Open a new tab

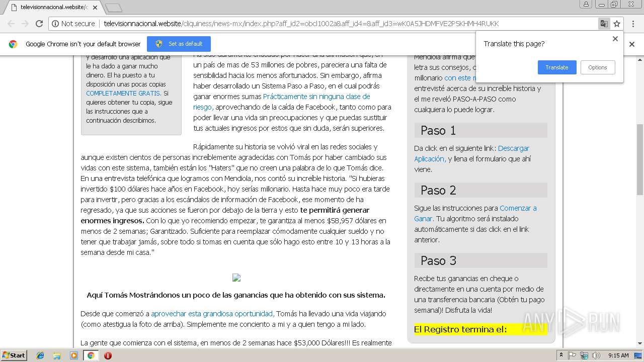114,8
